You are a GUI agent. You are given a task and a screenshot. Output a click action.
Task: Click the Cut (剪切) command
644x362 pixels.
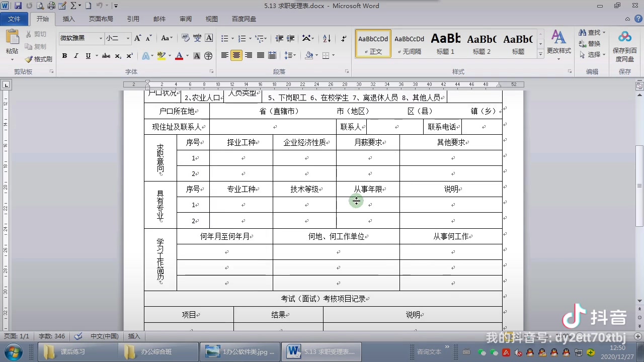pyautogui.click(x=36, y=34)
